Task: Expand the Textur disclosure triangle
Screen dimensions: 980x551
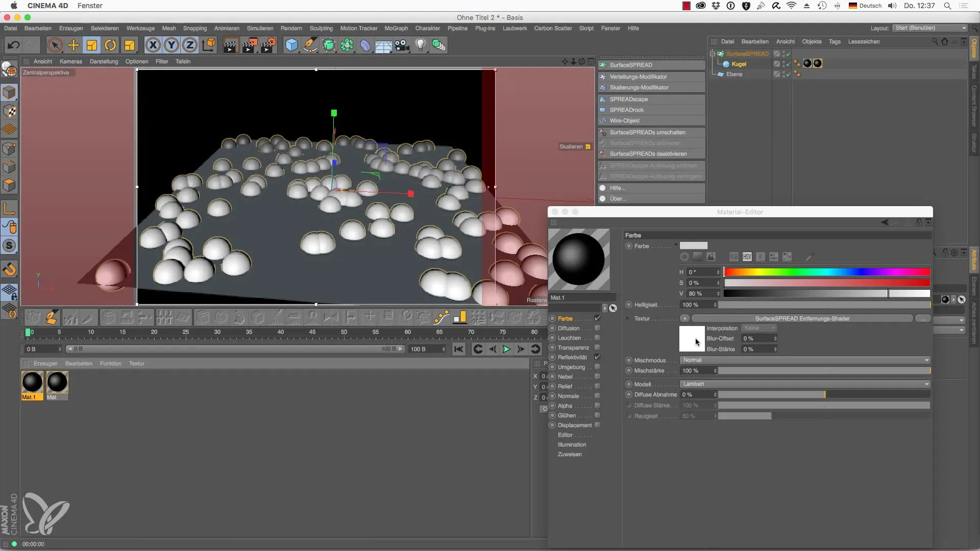Action: [628, 318]
